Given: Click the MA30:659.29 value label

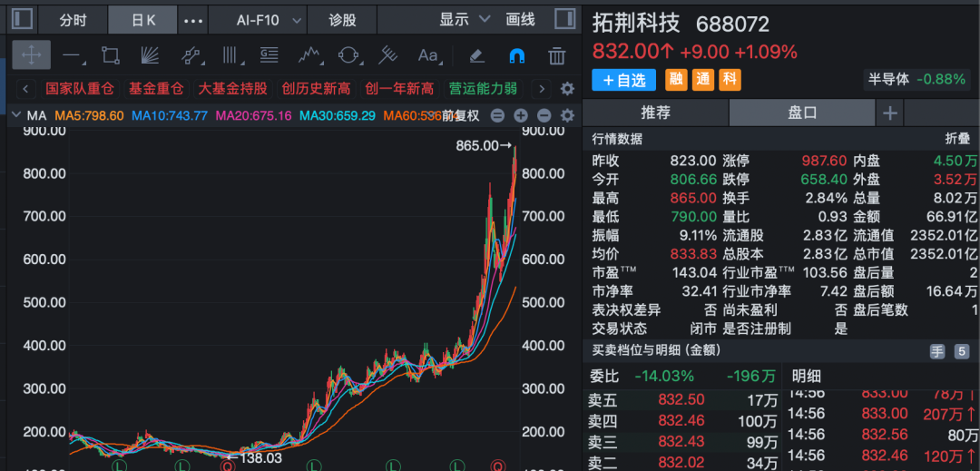Looking at the screenshot, I should (x=338, y=115).
